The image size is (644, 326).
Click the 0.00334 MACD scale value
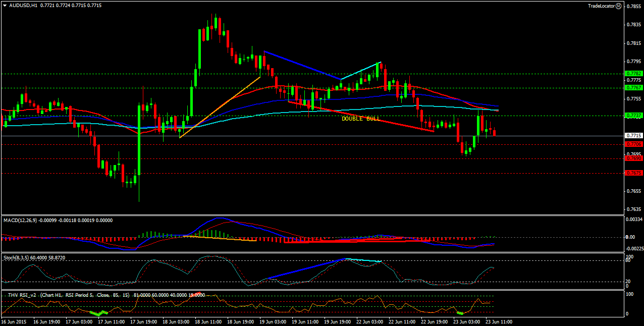click(634, 219)
